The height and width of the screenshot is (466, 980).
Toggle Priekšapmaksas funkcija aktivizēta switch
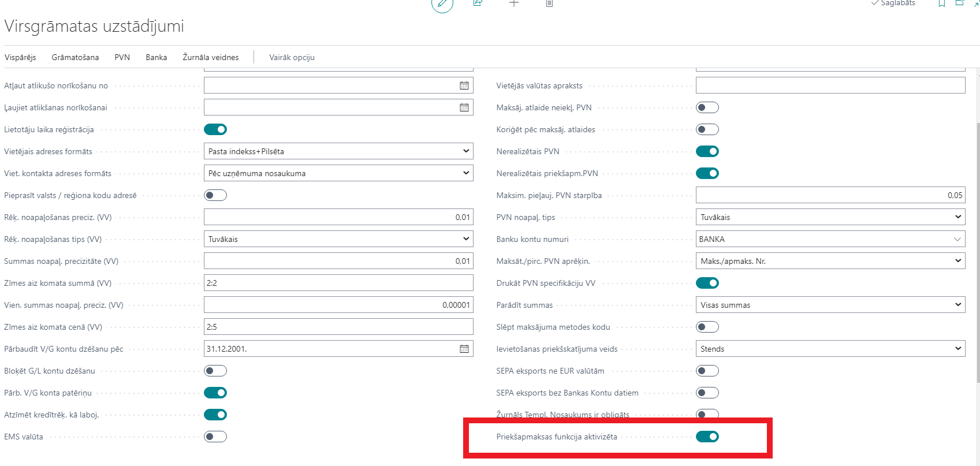707,437
